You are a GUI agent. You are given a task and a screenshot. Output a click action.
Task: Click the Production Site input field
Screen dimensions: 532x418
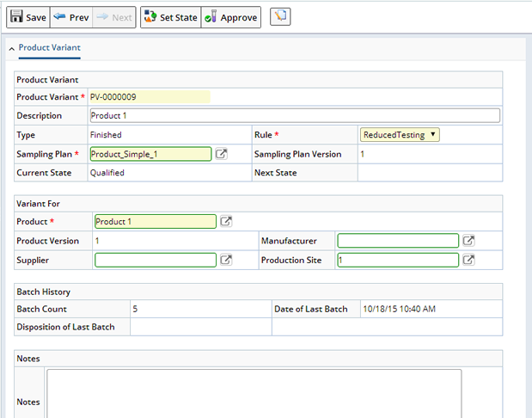pyautogui.click(x=398, y=260)
